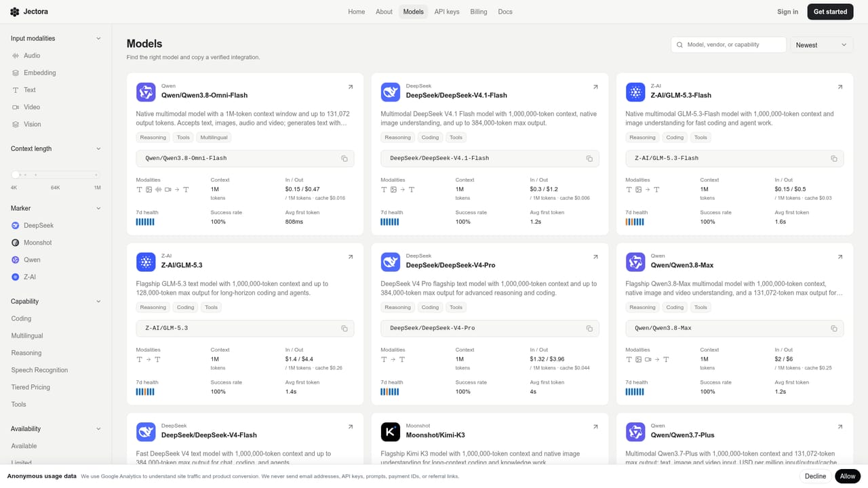Screen dimensions: 868x488
Task: Click the Z-AI/GLM-5.3-Flash model logo
Action: [x=635, y=92]
